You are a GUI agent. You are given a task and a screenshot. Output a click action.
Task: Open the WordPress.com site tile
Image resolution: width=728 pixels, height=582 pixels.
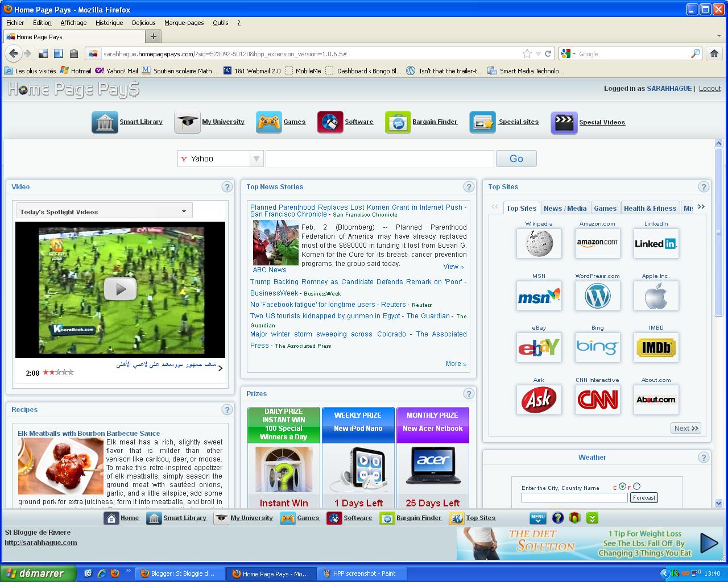597,296
